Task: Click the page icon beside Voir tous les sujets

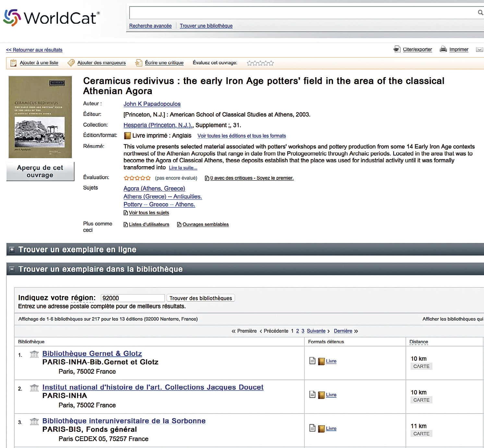Action: point(126,213)
